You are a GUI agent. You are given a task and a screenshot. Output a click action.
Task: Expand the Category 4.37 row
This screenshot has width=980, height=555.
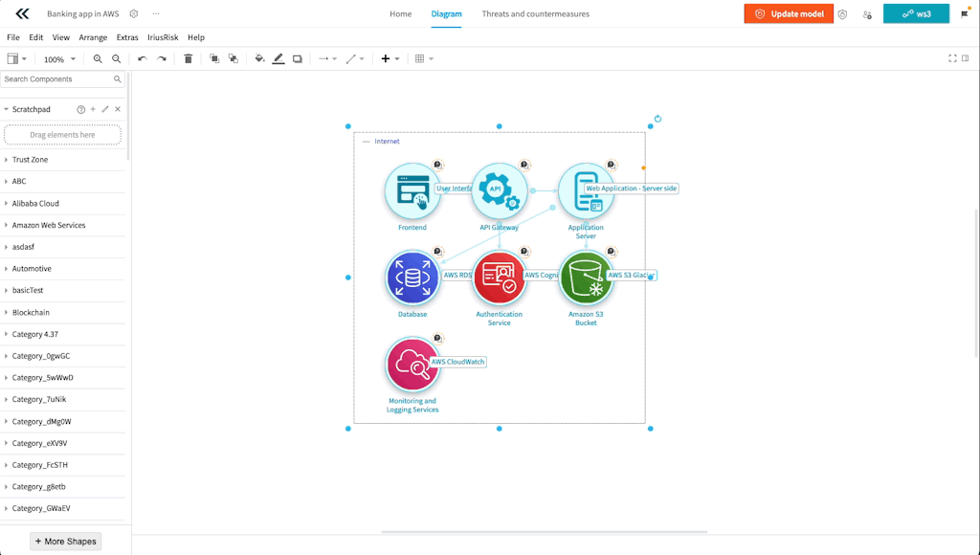62,334
